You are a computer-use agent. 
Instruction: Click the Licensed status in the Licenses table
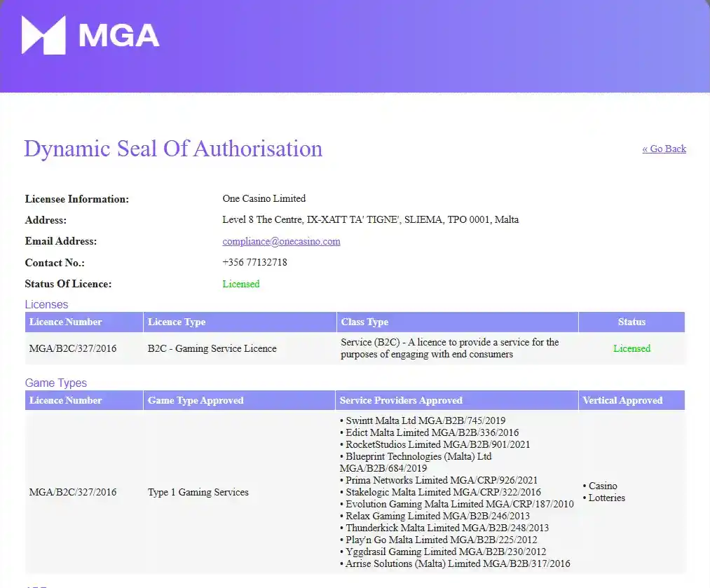tap(632, 348)
